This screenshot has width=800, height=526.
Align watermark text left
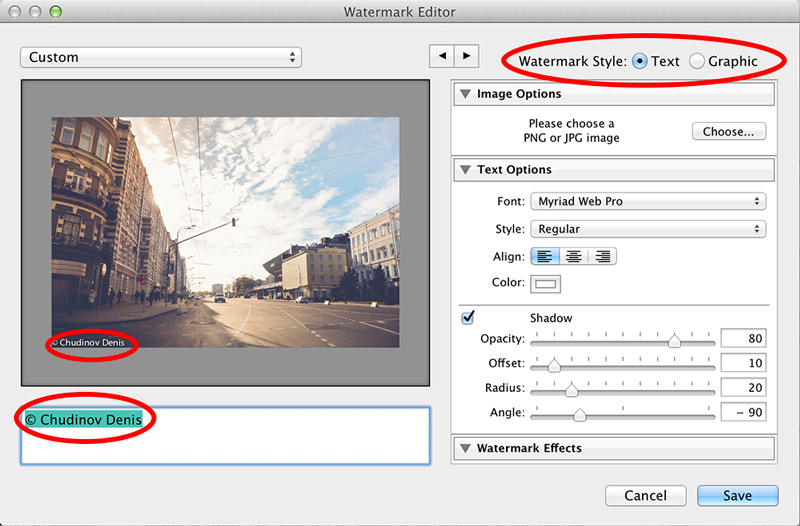545,256
